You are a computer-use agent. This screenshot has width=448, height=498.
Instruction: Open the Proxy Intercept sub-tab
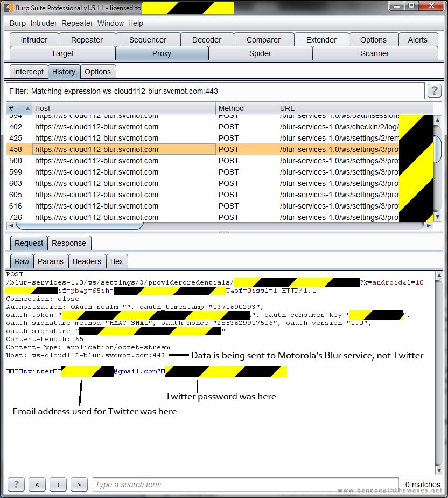tap(29, 72)
